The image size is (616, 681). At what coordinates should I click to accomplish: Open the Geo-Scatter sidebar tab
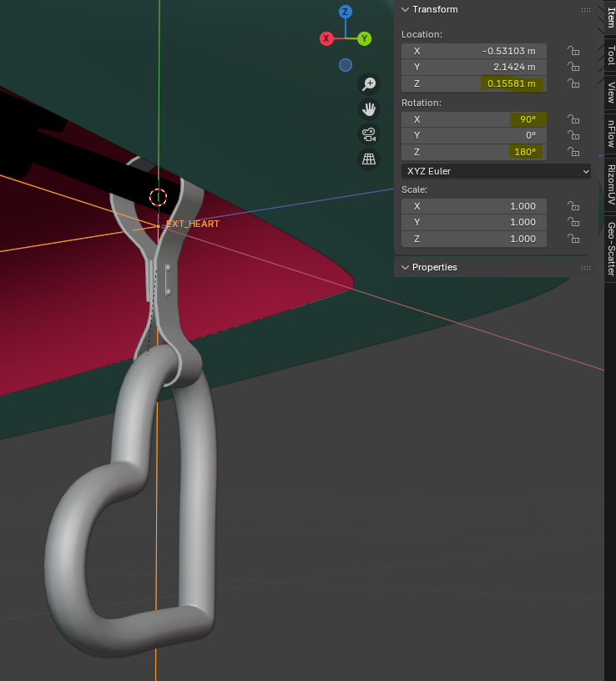[610, 249]
